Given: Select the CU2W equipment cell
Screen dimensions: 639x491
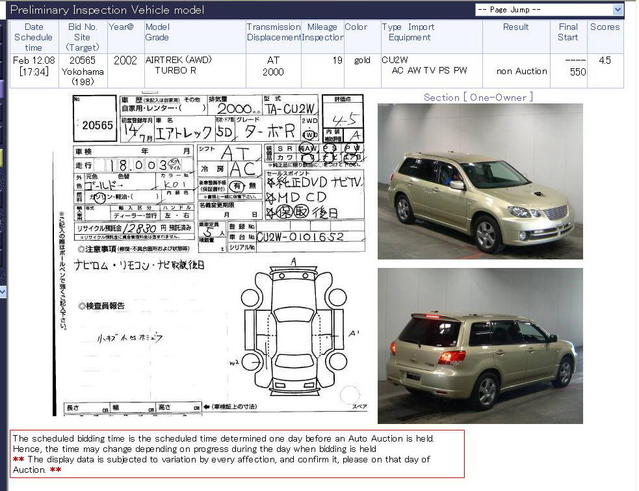Looking at the screenshot, I should coord(432,71).
